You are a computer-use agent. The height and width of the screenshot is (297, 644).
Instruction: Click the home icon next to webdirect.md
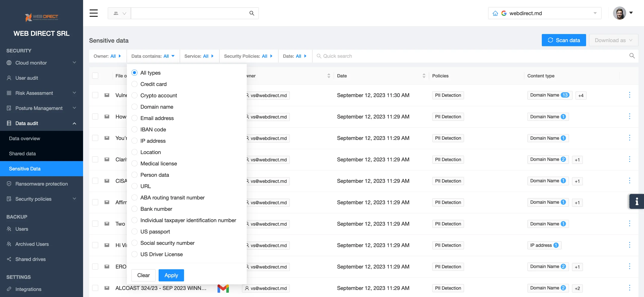495,13
